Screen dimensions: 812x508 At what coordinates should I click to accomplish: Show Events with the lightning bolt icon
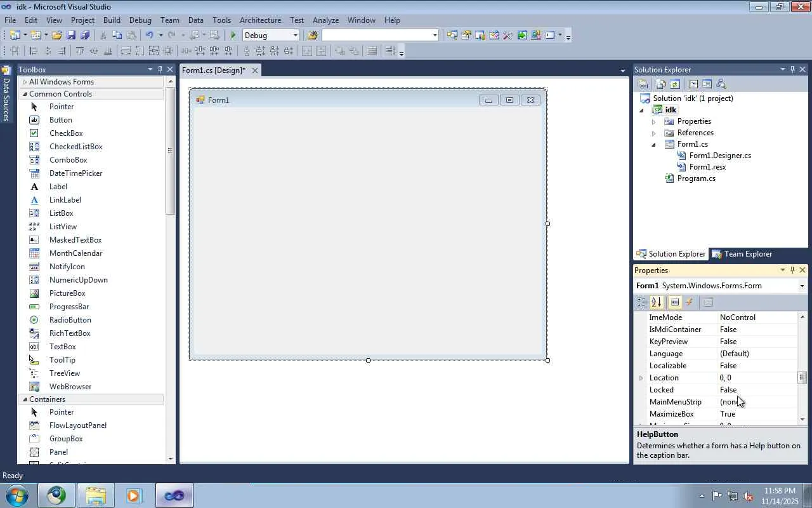point(690,302)
